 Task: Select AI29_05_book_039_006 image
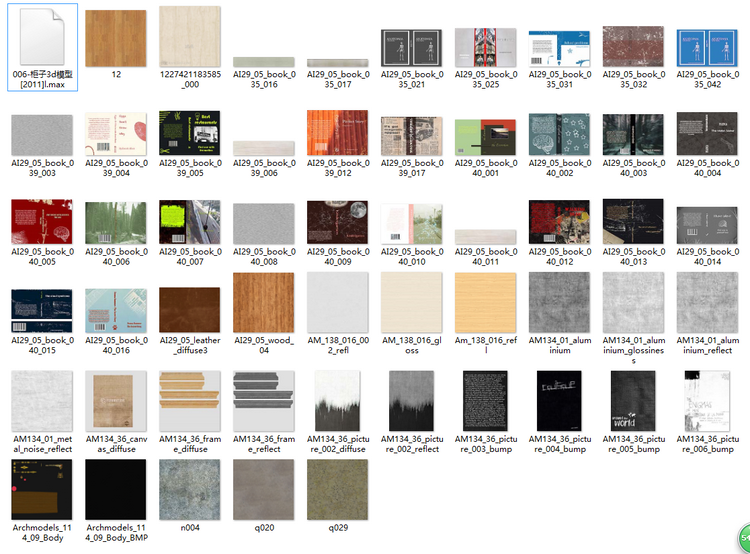tap(264, 148)
